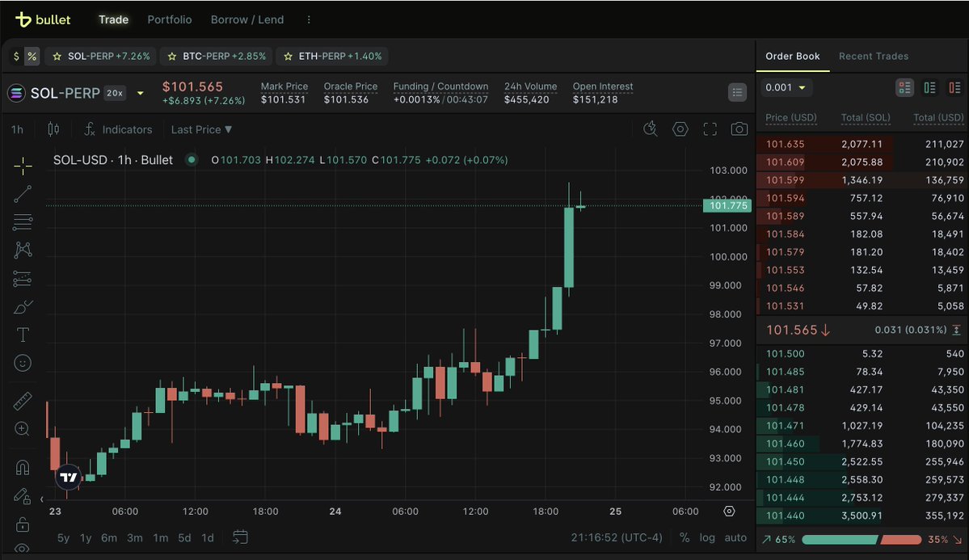The image size is (969, 560).
Task: Open the Fibonacci retracement tool
Action: (x=23, y=222)
